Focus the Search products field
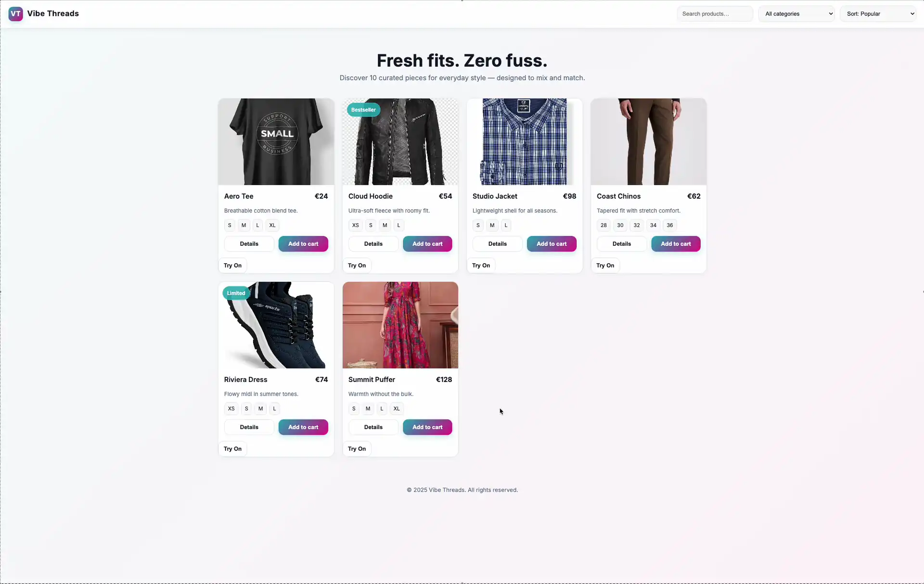The image size is (924, 584). coord(715,14)
